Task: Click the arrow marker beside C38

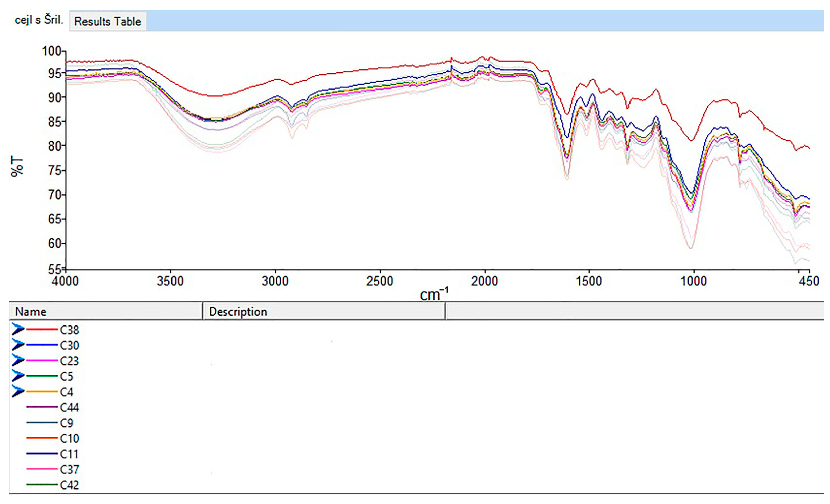Action: [18, 329]
